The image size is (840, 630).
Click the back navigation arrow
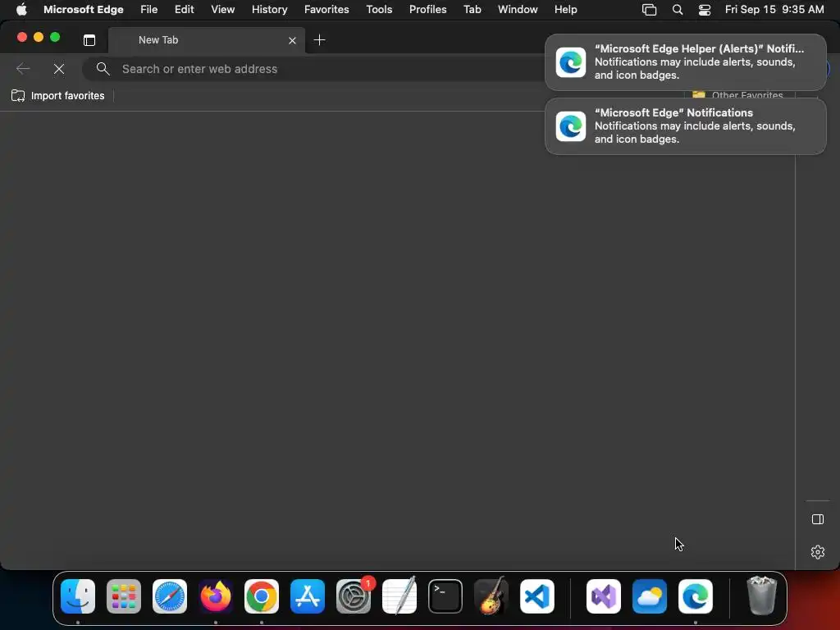pos(23,69)
